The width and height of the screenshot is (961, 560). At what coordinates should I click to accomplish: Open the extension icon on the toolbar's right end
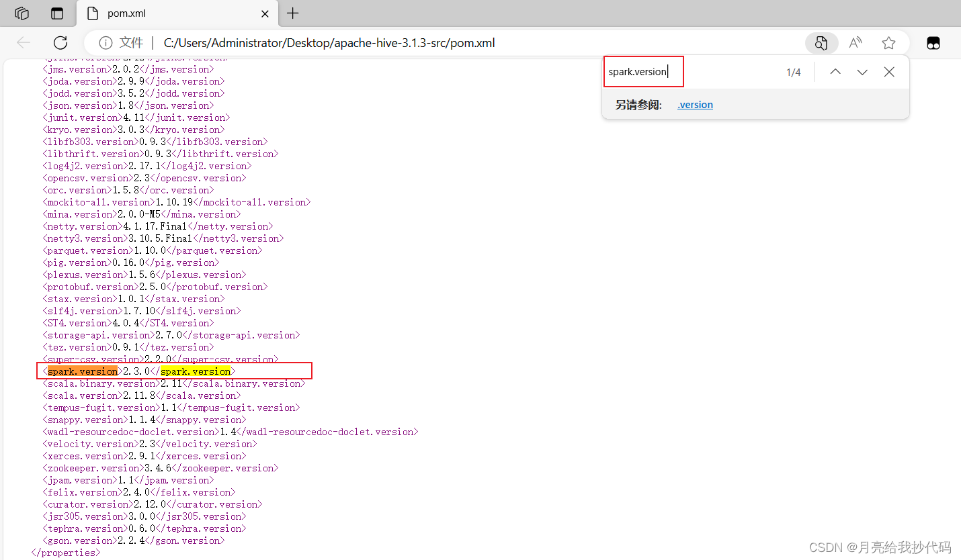(933, 43)
